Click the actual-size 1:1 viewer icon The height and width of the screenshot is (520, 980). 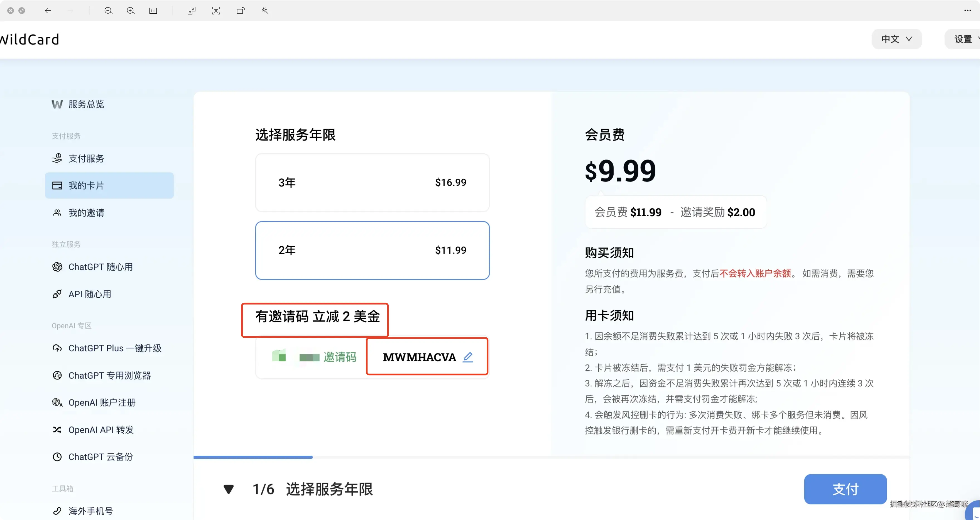tap(153, 11)
